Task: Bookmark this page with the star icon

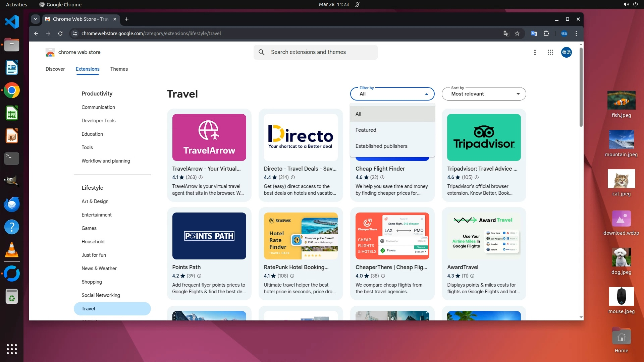Action: (x=517, y=34)
